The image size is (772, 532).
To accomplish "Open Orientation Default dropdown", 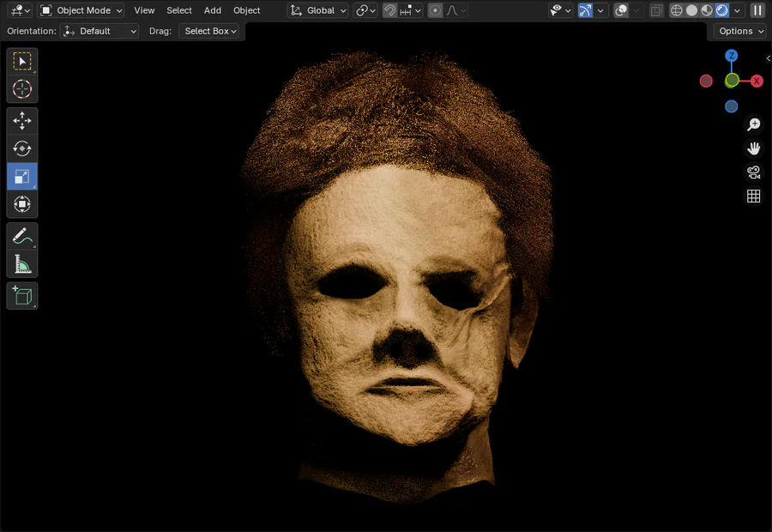I will [100, 31].
